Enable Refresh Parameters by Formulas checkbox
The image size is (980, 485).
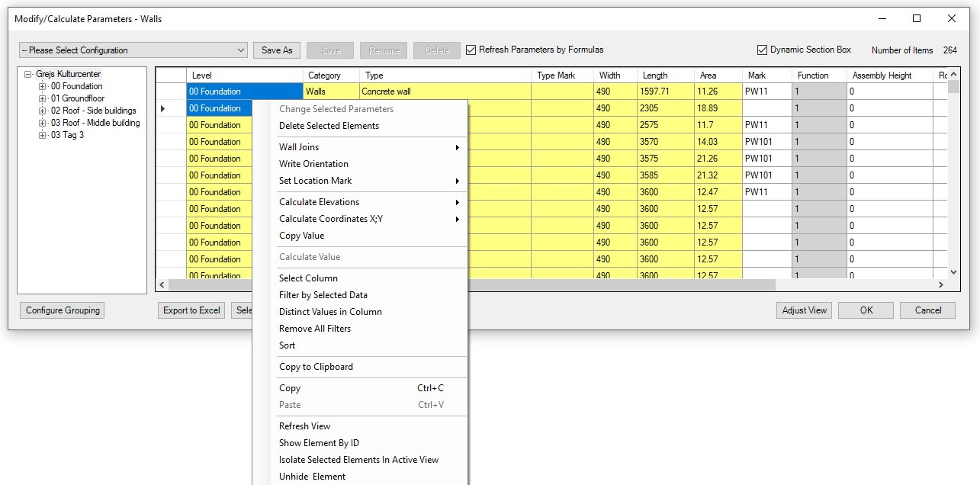pyautogui.click(x=471, y=50)
